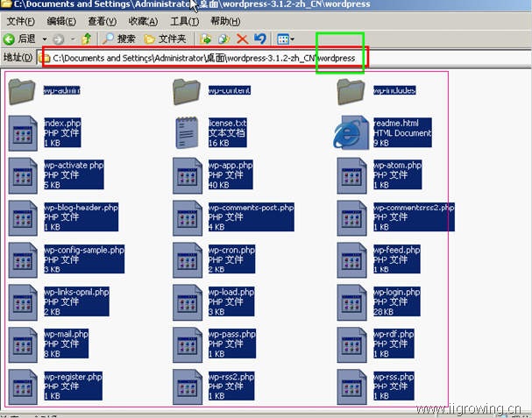The height and width of the screenshot is (418, 532).
Task: Select the wp-comments-post.php file icon
Action: click(188, 218)
